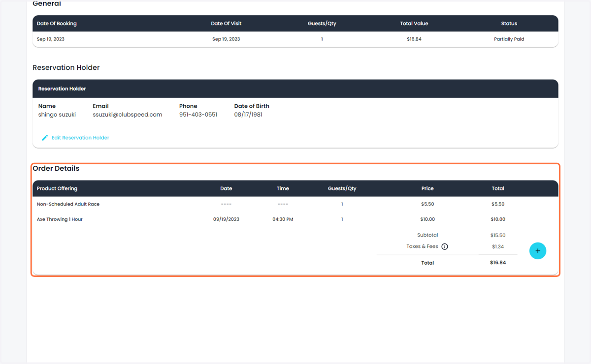Click Non-Scheduled Adult Race row
Screen dimensions: 591x364
coord(295,204)
